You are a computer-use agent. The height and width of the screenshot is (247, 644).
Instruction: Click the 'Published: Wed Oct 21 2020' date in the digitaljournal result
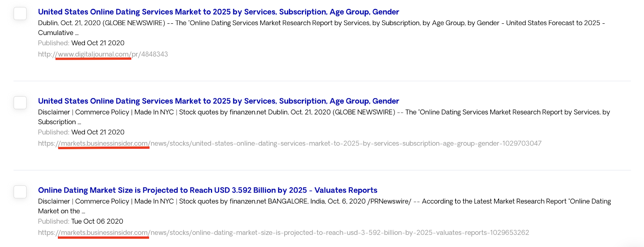pos(81,43)
